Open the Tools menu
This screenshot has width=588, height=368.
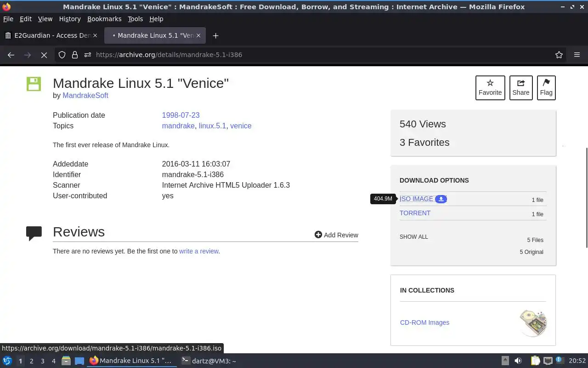pos(135,19)
